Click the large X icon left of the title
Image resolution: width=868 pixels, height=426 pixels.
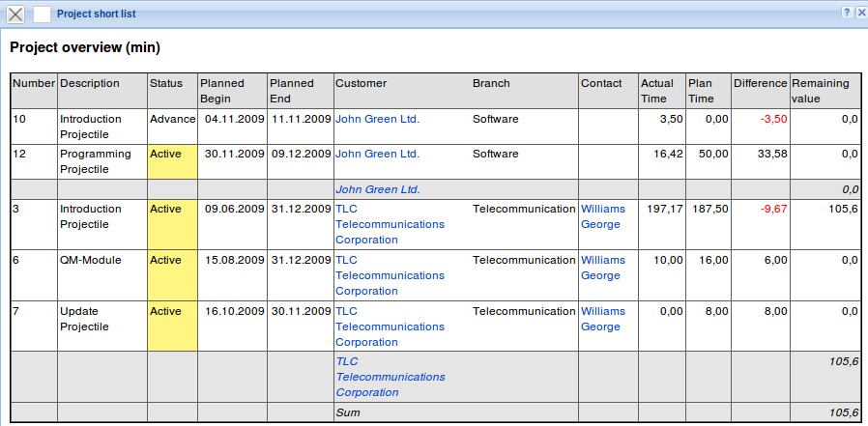15,14
